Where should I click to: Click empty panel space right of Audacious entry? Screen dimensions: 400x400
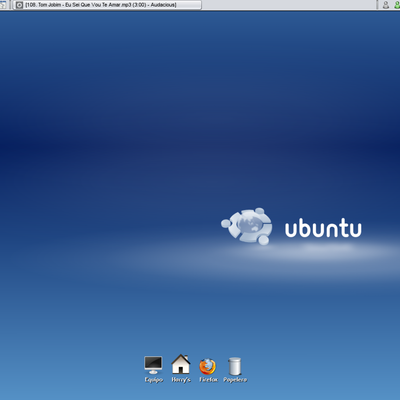click(x=287, y=5)
